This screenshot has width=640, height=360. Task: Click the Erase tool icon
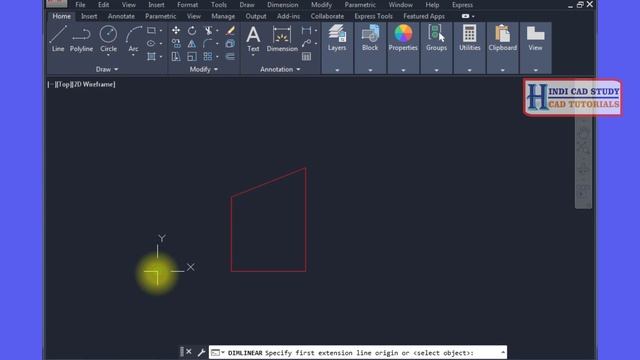[x=230, y=31]
